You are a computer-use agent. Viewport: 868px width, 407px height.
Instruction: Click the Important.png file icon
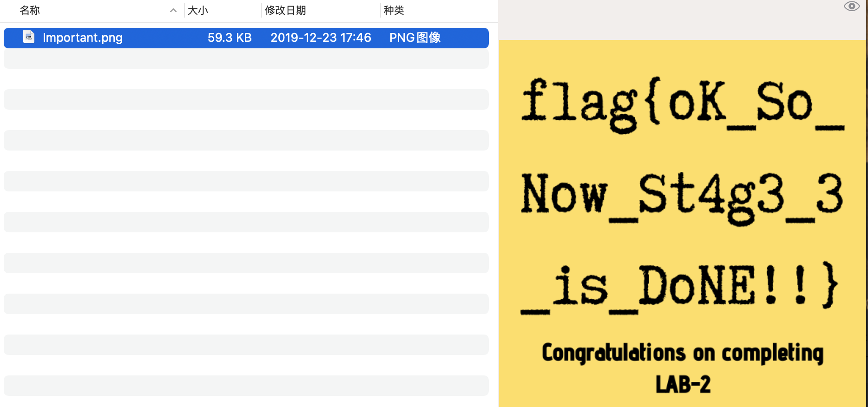[29, 37]
